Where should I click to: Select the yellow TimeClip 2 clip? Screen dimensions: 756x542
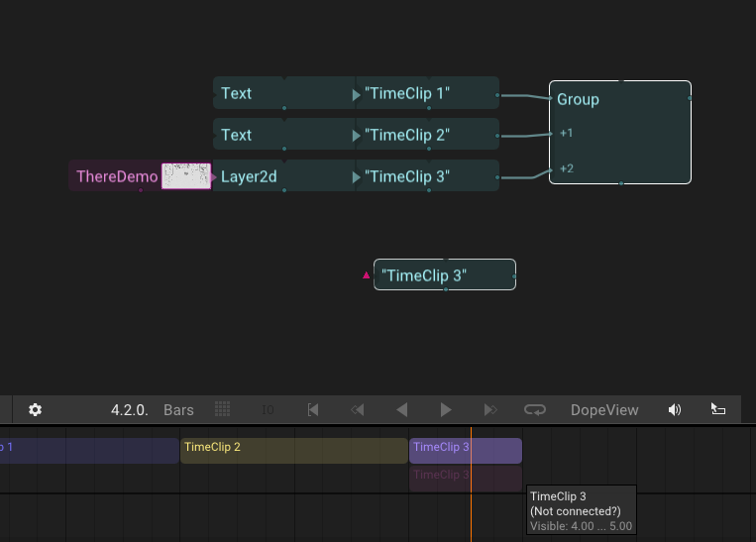293,451
